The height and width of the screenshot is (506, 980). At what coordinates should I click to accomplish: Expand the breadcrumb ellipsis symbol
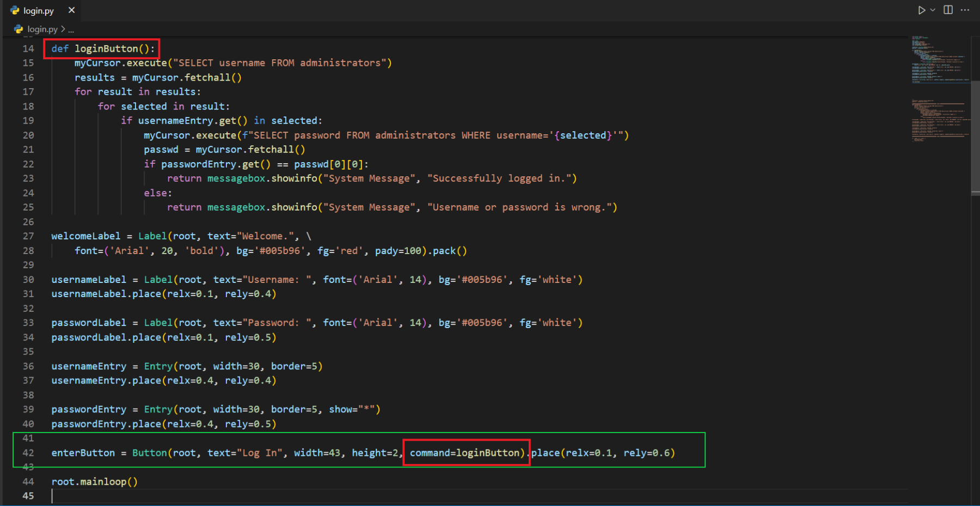tap(71, 30)
